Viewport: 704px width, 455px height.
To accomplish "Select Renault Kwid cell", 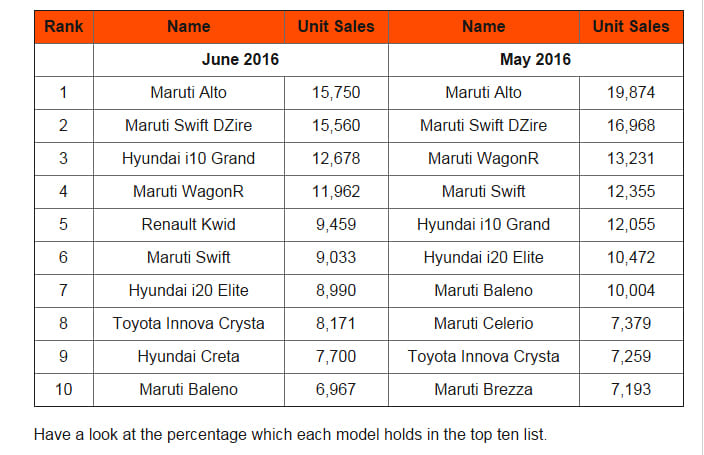I will coord(189,225).
